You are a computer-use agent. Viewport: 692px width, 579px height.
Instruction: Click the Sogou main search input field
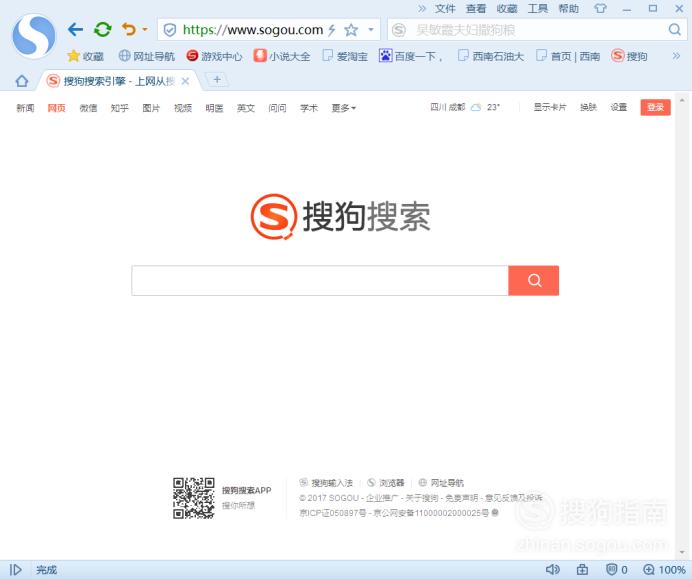click(320, 281)
